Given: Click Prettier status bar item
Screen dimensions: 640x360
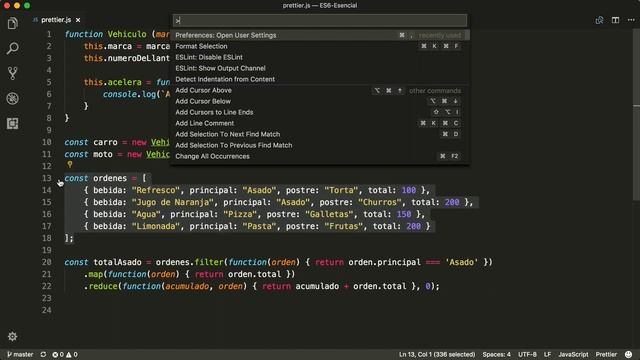Looking at the screenshot, I should [606, 354].
